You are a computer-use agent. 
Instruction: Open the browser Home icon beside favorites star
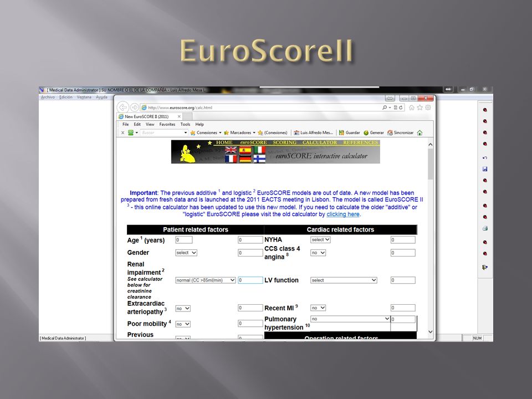point(412,108)
